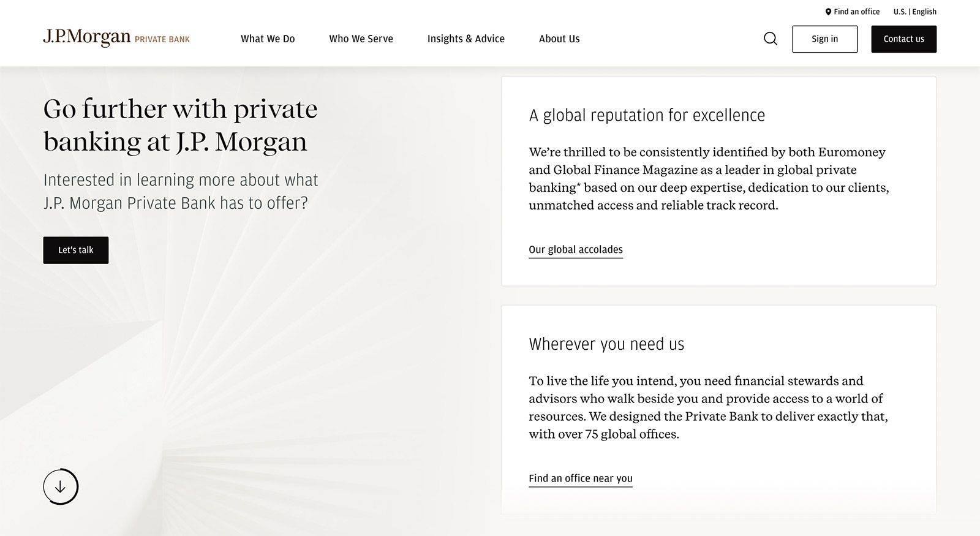
Task: Click the J.P. Morgan Private Bank logo
Action: (x=116, y=38)
